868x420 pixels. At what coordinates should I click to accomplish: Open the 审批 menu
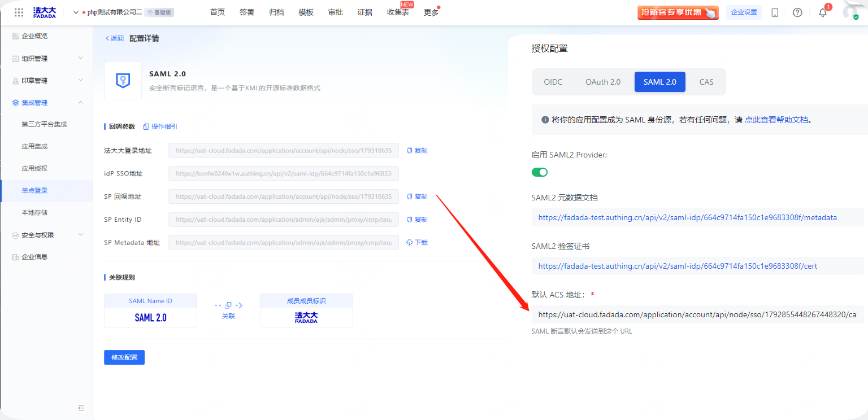click(335, 12)
